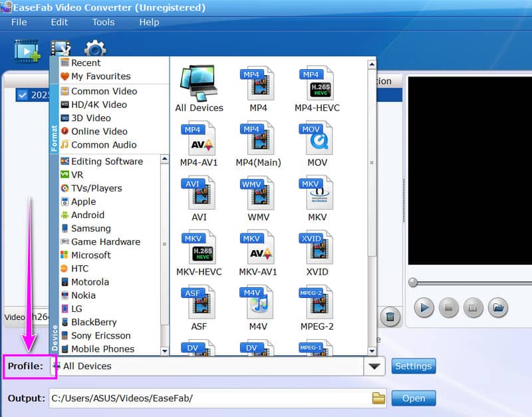Screen dimensions: 532x417
Task: Open the Tools menu
Action: [x=104, y=22]
